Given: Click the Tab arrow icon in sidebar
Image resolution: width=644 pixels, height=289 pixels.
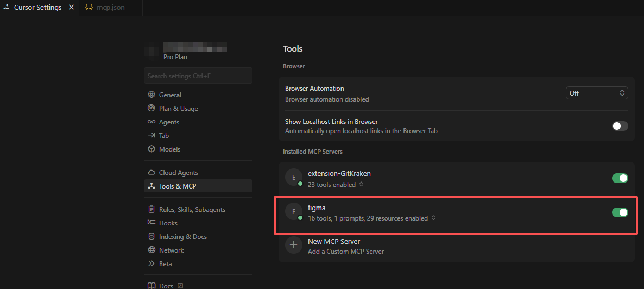Looking at the screenshot, I should tap(151, 135).
